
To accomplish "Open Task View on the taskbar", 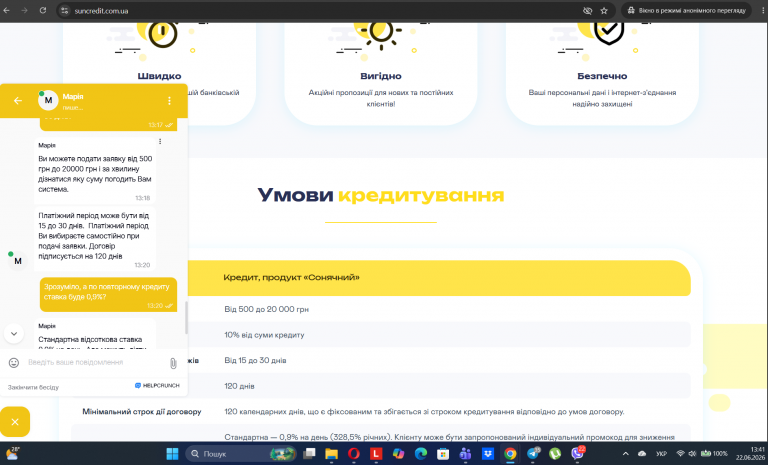I will (309, 454).
